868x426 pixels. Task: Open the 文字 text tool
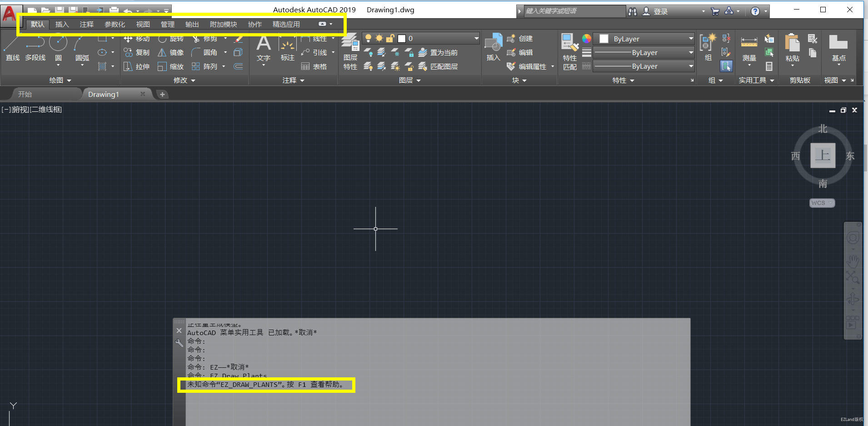coord(264,49)
